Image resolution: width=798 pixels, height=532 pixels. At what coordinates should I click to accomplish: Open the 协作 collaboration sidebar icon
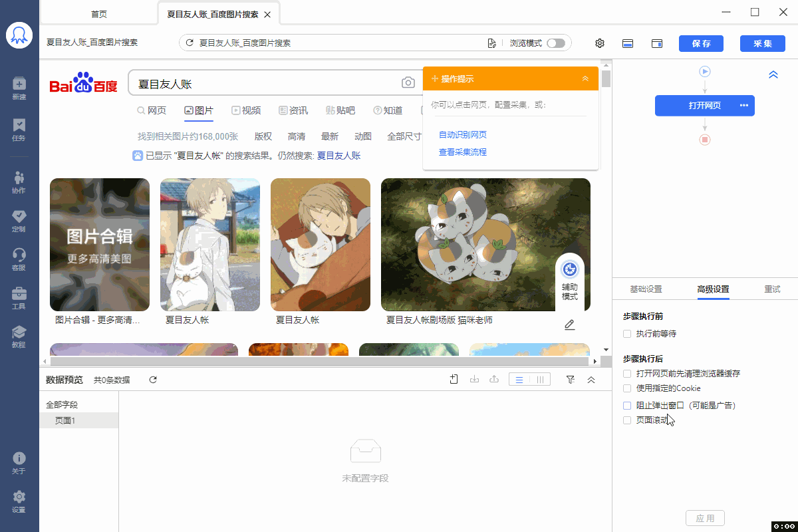click(19, 182)
